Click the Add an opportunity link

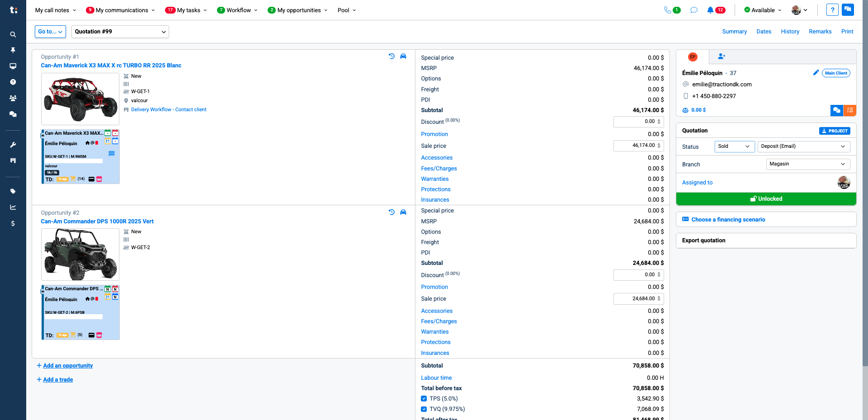point(68,366)
